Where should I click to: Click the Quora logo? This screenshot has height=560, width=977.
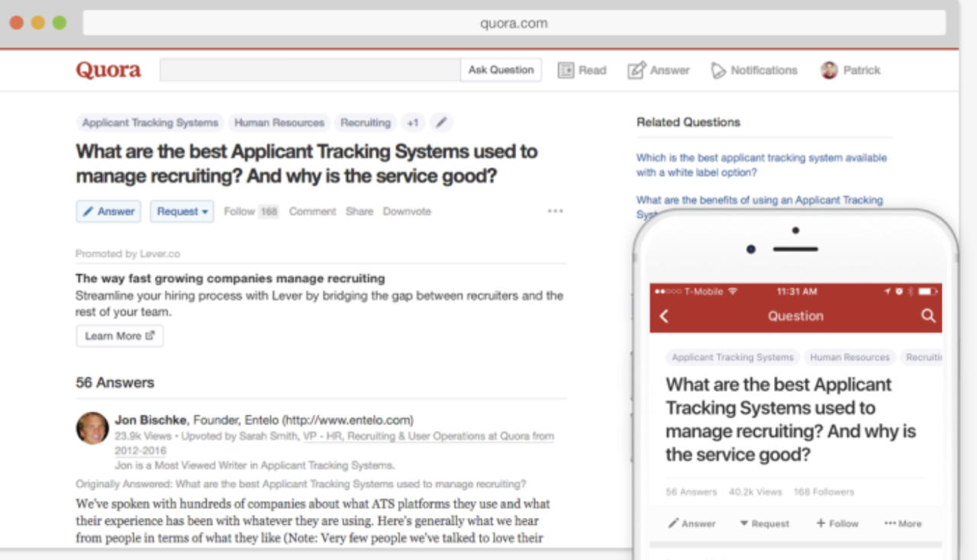(x=108, y=70)
